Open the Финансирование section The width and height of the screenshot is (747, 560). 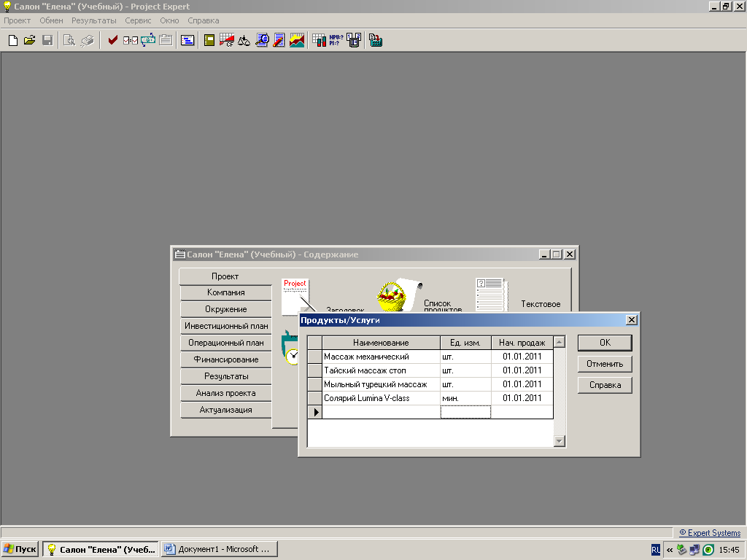pyautogui.click(x=226, y=359)
